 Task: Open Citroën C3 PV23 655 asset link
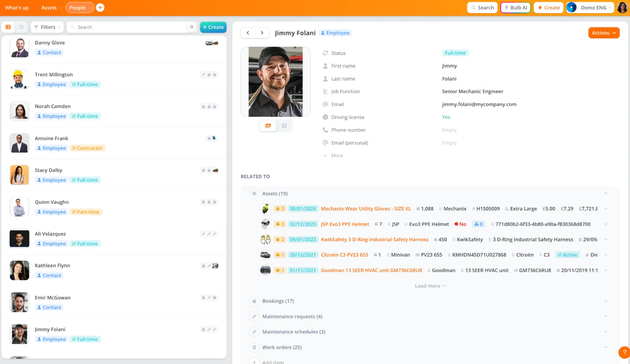point(344,255)
